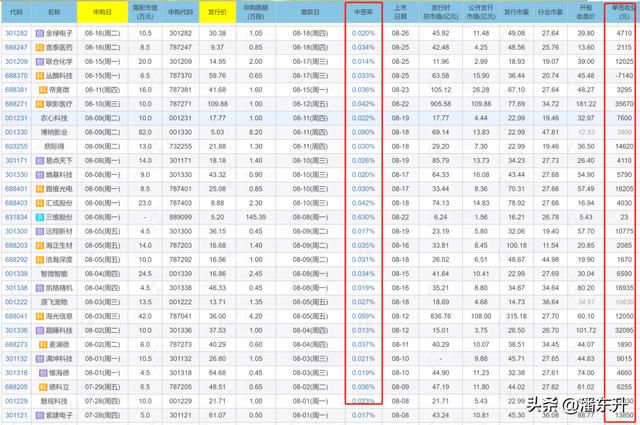Open the 0.013% win-rate link
640x425 pixels.
coord(363,330)
